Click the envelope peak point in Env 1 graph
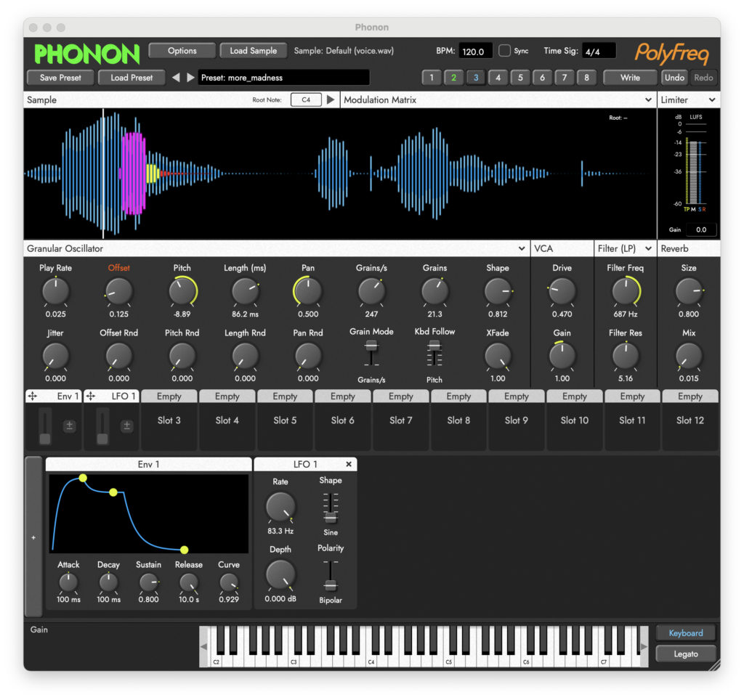Viewport: 744px width, 700px height. coord(83,478)
